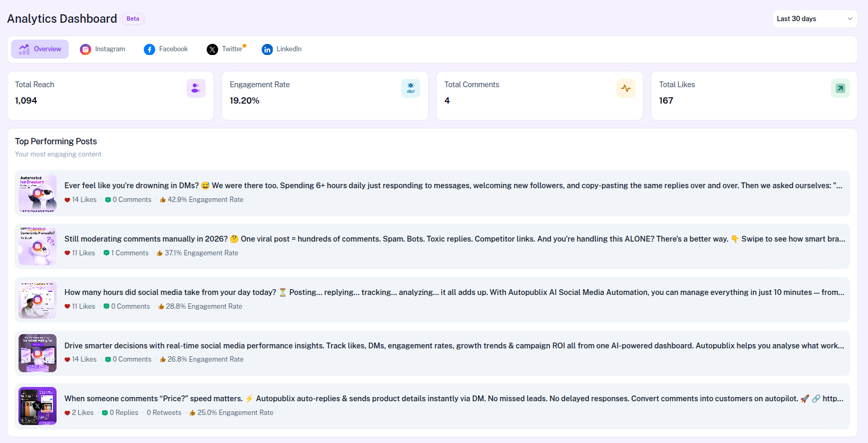Viewport: 868px width, 443px height.
Task: Click the LinkedIn logo icon
Action: pos(267,49)
